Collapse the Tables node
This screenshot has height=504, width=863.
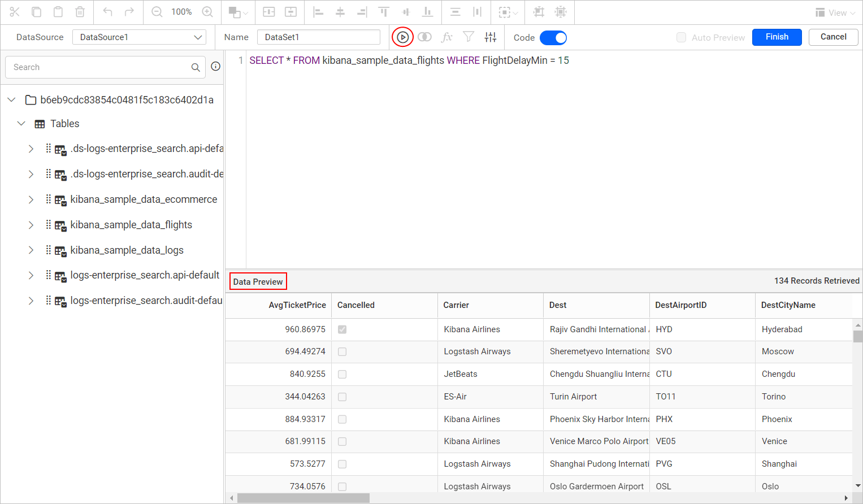click(21, 124)
